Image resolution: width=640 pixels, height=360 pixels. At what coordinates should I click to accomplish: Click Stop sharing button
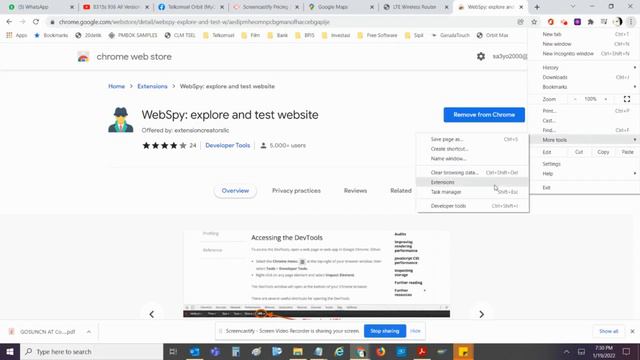click(384, 331)
